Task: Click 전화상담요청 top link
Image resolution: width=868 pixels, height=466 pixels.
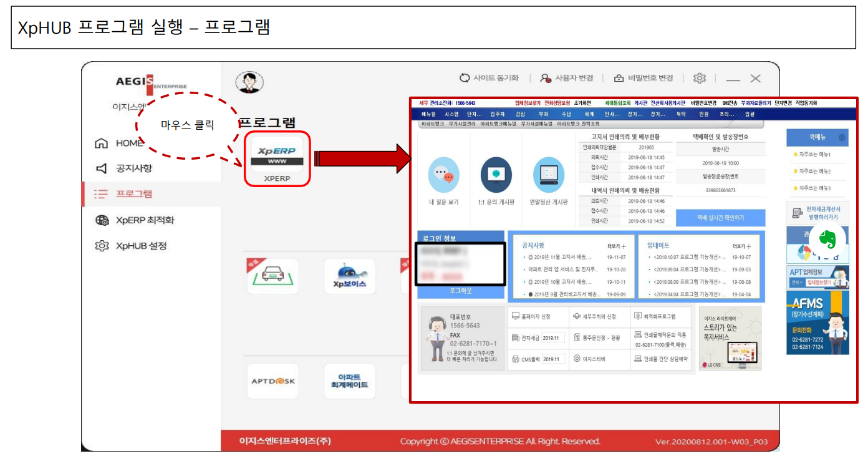Action: [x=557, y=102]
